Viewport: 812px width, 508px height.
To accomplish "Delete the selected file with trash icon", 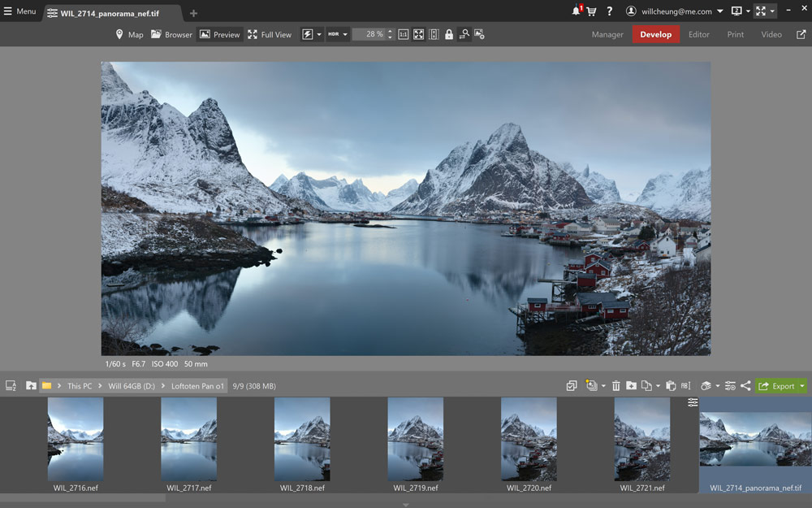I will coord(615,385).
